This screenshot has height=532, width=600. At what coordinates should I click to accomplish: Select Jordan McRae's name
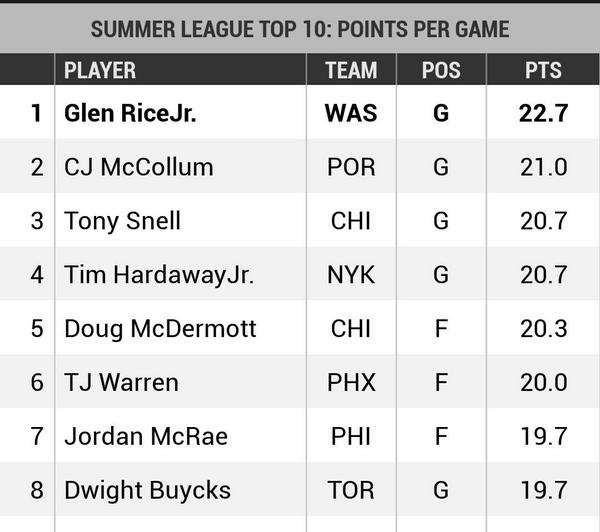click(x=145, y=436)
